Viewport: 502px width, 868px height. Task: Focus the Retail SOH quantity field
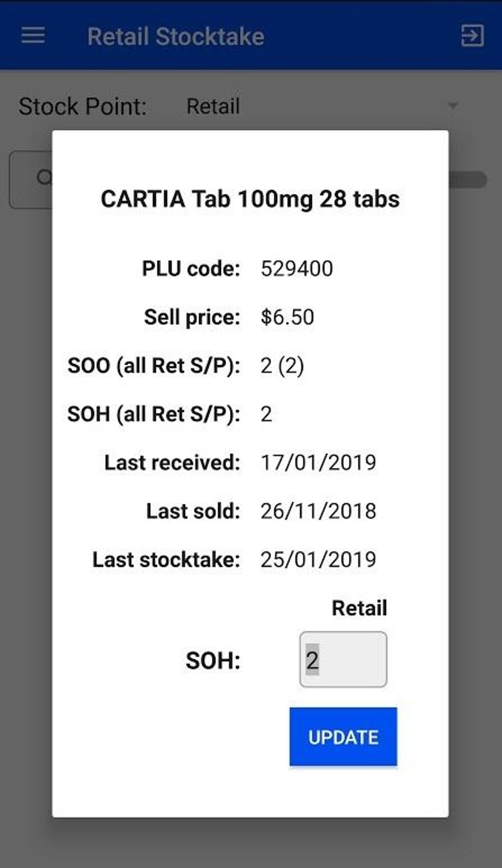[x=343, y=659]
